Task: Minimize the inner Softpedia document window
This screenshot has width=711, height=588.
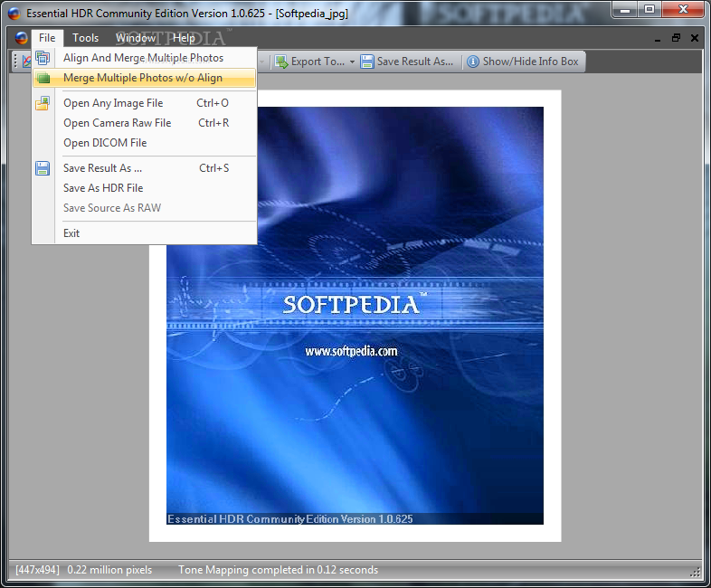Action: (658, 39)
